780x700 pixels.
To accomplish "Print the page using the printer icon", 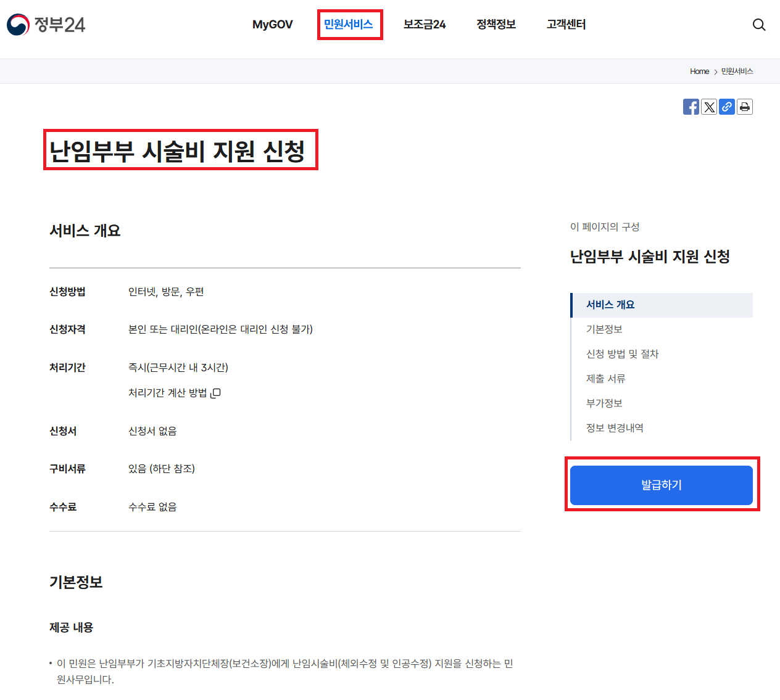I will coord(745,106).
